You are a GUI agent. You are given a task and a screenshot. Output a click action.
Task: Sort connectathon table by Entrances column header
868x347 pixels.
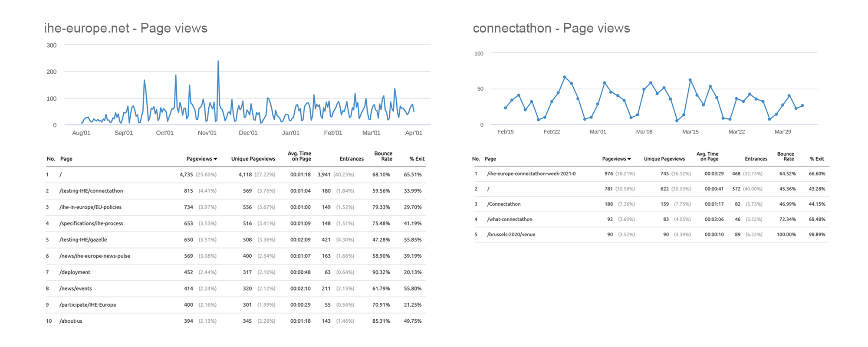(x=756, y=159)
